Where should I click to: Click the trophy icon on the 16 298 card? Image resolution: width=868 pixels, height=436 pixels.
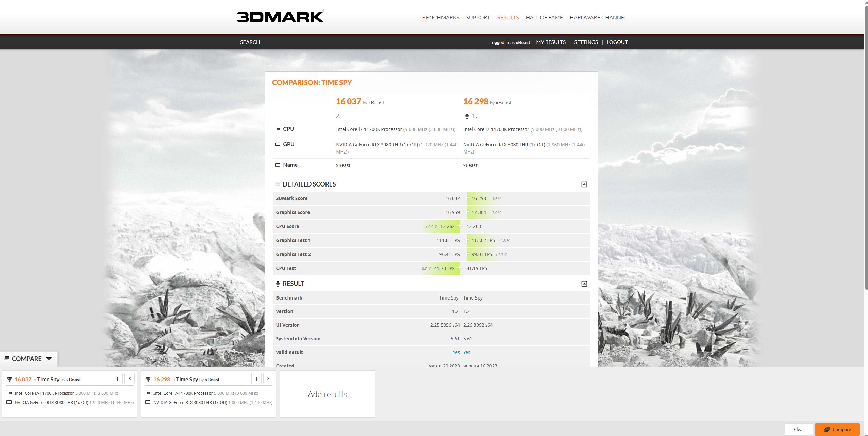(x=148, y=379)
